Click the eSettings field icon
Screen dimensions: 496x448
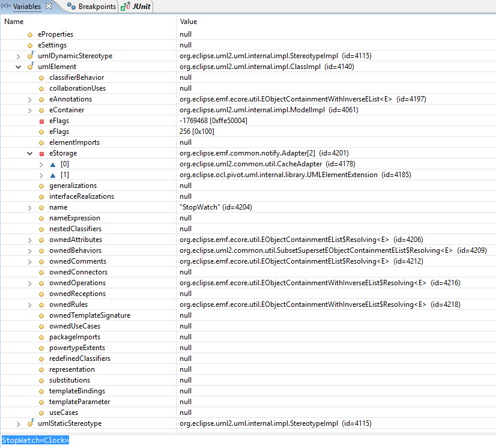[x=30, y=46]
